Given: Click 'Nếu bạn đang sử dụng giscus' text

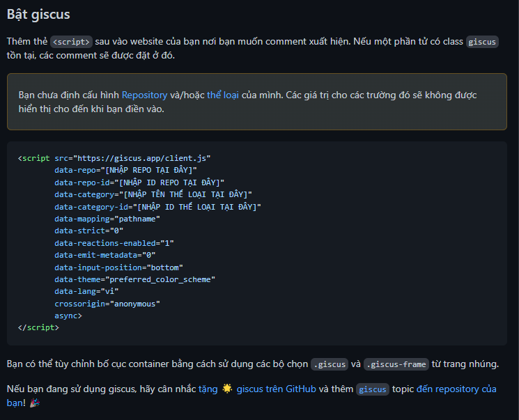Looking at the screenshot, I should (x=101, y=389).
